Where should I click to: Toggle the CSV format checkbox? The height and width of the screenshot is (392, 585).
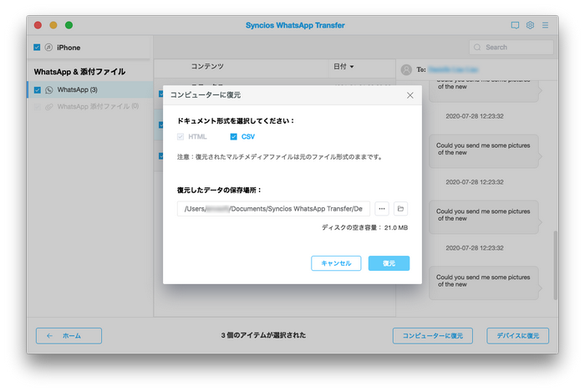tap(233, 136)
